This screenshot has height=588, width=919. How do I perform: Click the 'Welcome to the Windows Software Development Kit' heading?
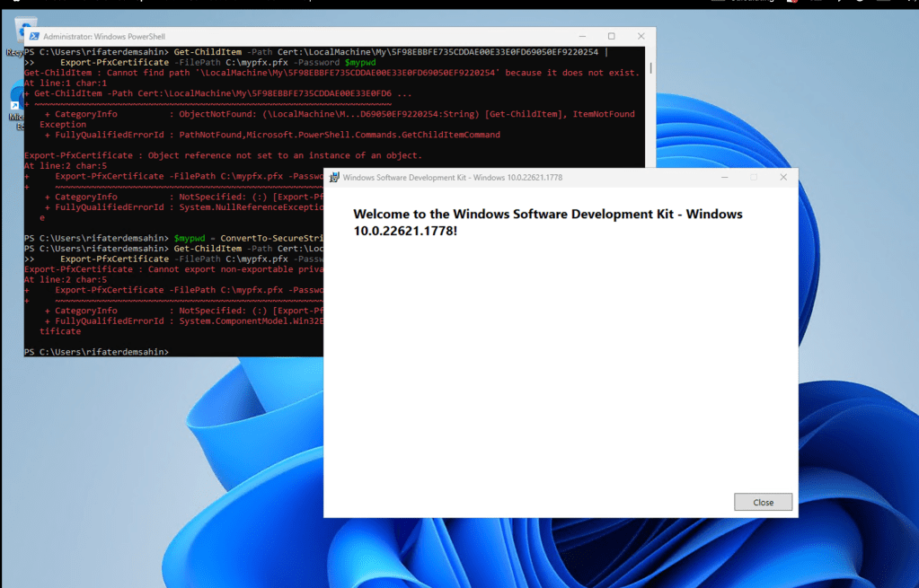click(x=547, y=223)
